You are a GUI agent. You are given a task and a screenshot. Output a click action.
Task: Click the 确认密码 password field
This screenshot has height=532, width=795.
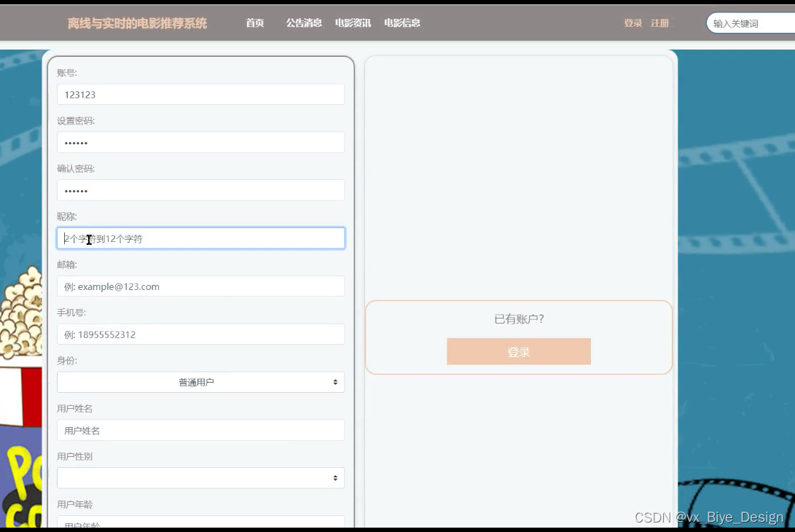[201, 190]
